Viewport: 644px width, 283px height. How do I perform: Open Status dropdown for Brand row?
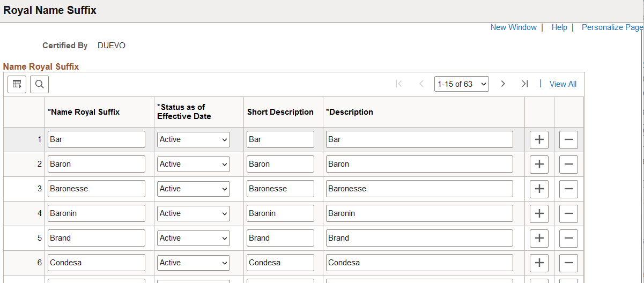click(194, 238)
